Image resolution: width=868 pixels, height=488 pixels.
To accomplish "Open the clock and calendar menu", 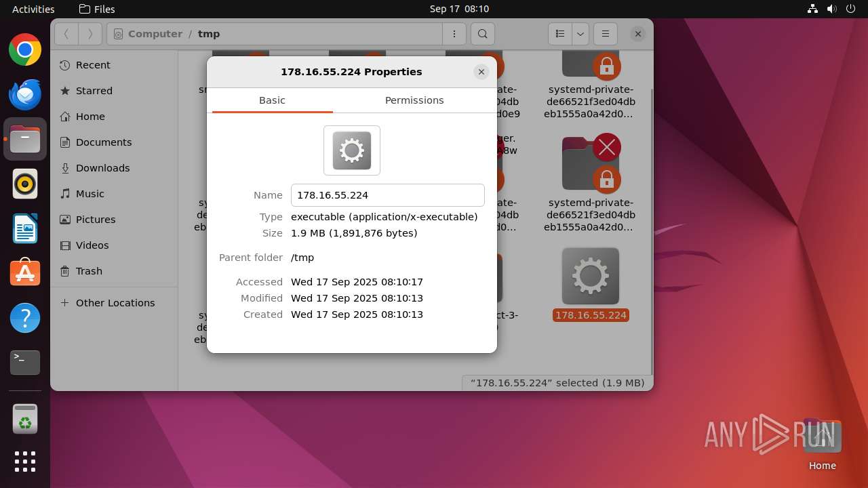I will pos(459,9).
